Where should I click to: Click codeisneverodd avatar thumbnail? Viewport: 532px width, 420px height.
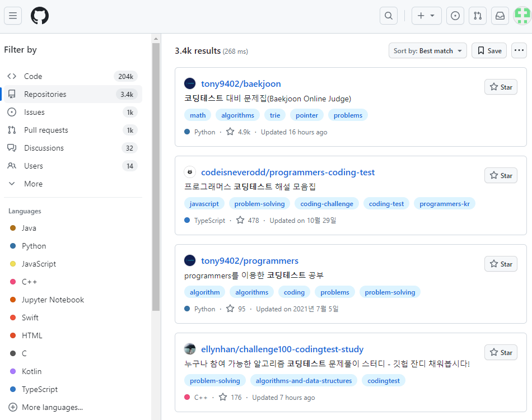click(x=190, y=172)
